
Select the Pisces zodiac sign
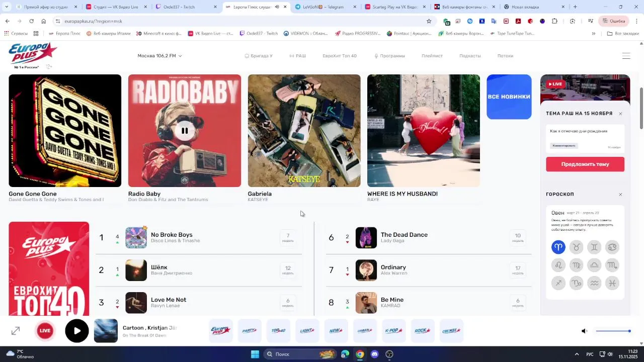[612, 283]
